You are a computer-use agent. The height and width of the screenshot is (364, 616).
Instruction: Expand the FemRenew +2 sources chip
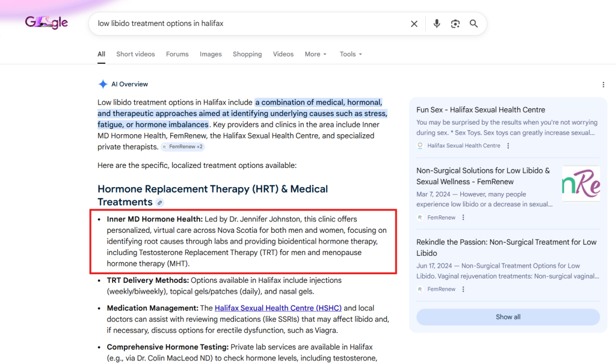pos(182,146)
